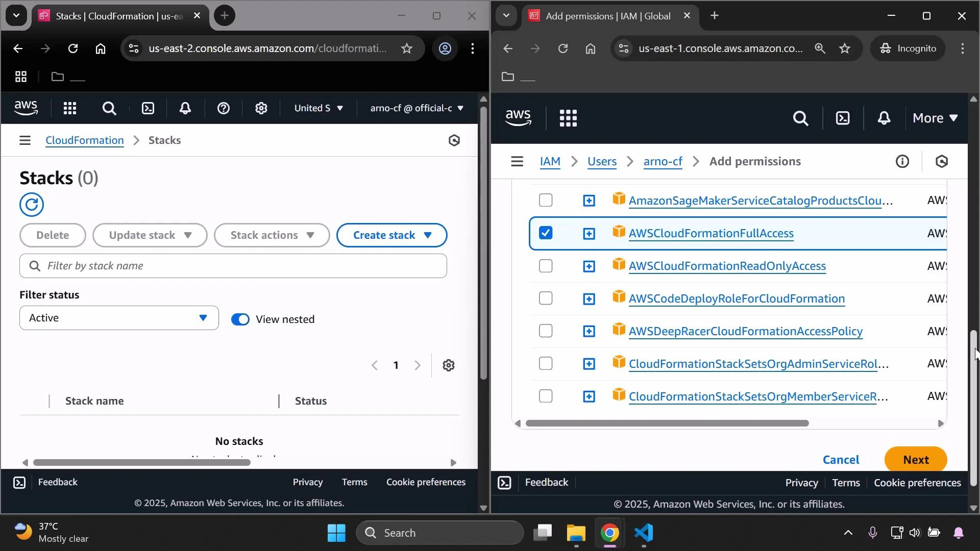Check the AWSDeepRacerCloudFormationAccessPolicy checkbox

point(546,331)
